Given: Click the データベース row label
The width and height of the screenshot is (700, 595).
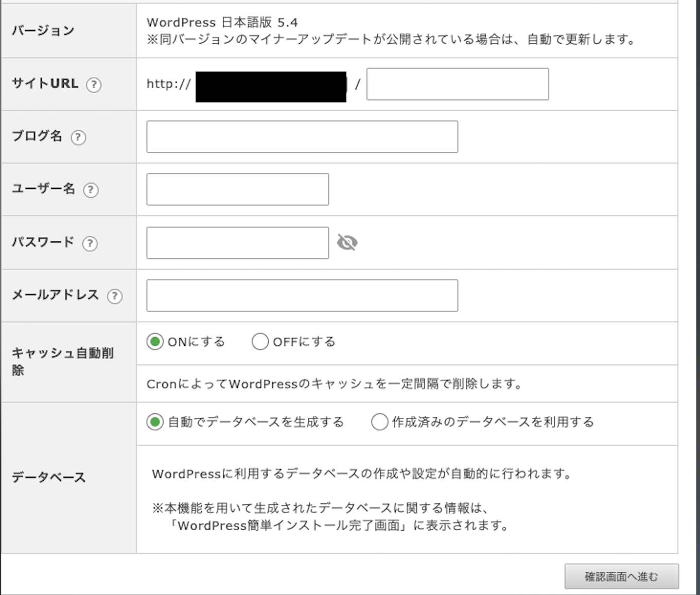Looking at the screenshot, I should coord(49,478).
